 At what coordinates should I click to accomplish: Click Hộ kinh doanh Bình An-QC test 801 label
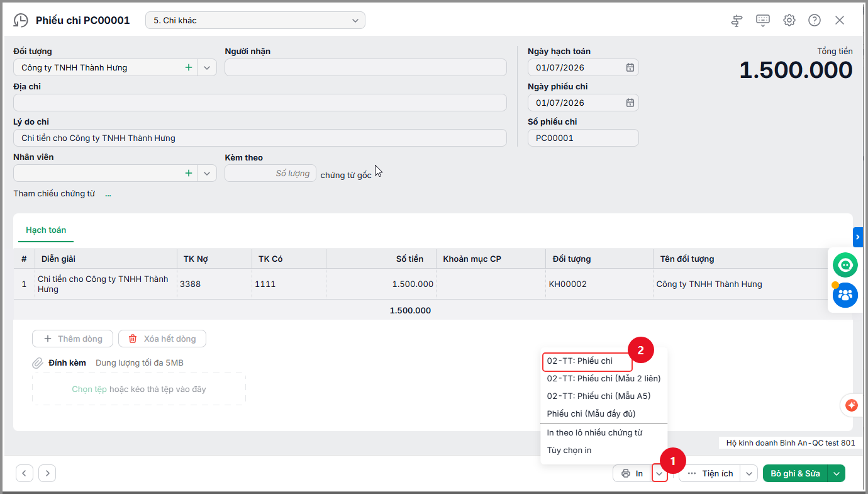[x=791, y=443]
